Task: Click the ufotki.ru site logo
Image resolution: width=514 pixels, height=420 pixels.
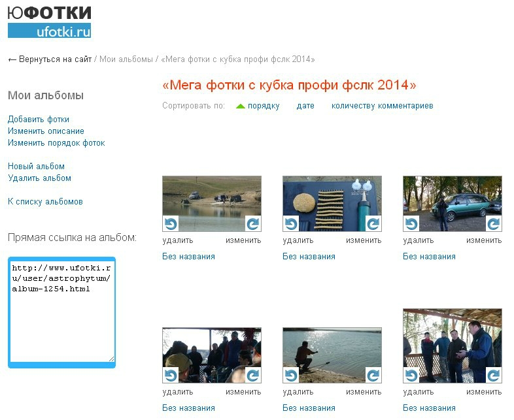Action: (50, 22)
